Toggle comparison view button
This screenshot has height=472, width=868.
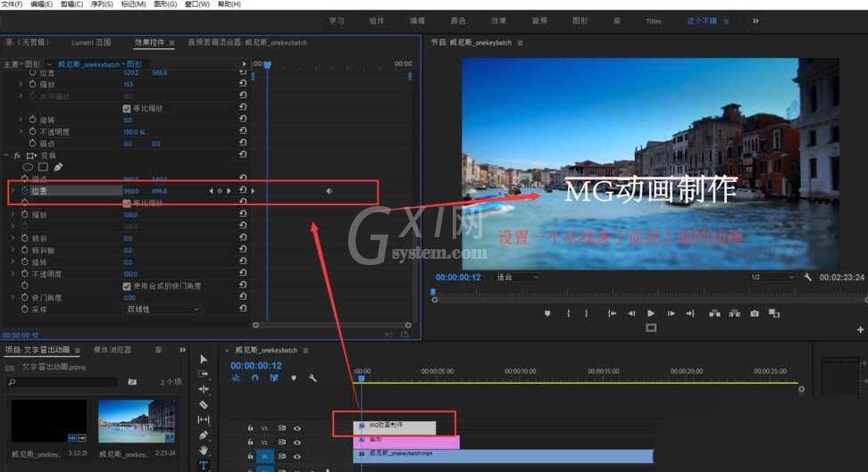[x=774, y=313]
